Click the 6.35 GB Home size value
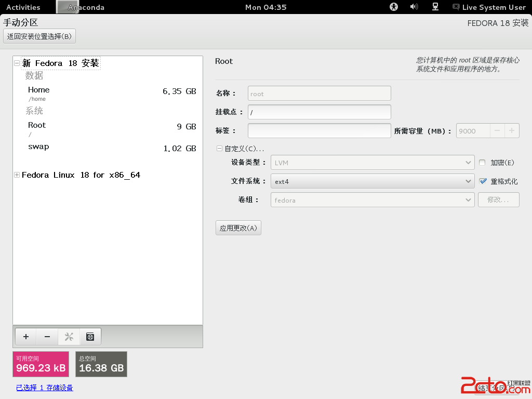 (179, 91)
